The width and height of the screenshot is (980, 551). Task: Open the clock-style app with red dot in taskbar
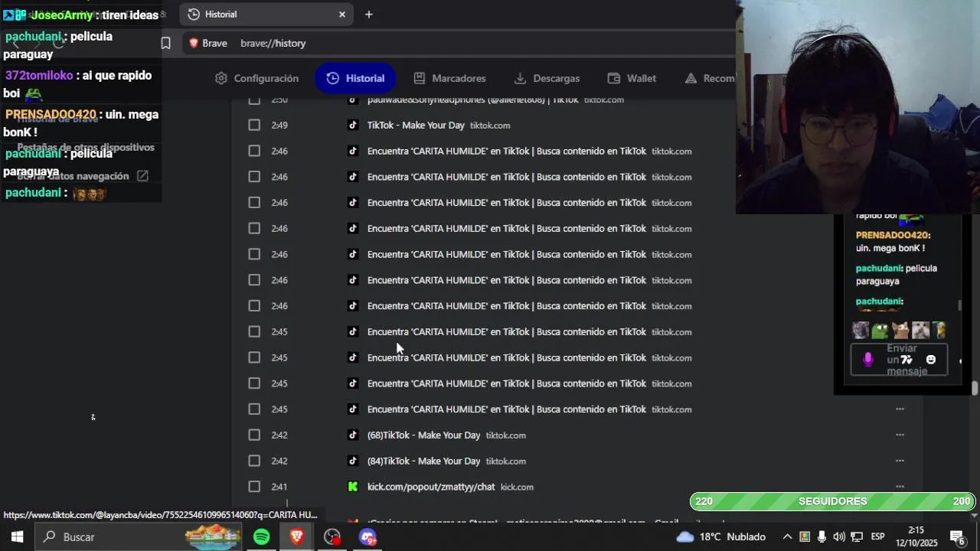pyautogui.click(x=332, y=537)
